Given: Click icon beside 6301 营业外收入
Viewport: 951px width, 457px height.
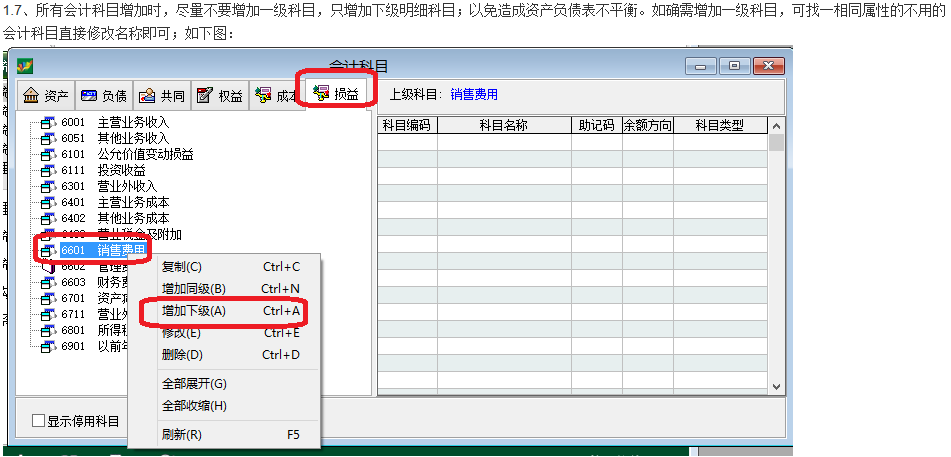Looking at the screenshot, I should [x=48, y=186].
